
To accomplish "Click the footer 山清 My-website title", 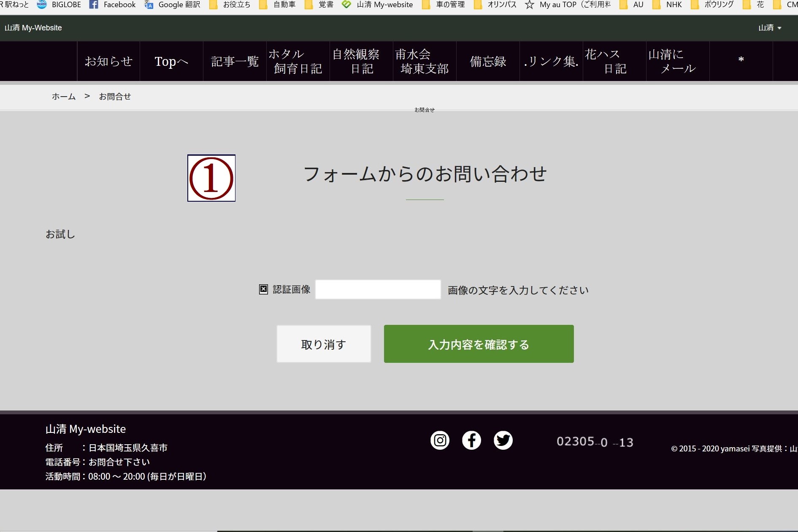I will pos(86,429).
